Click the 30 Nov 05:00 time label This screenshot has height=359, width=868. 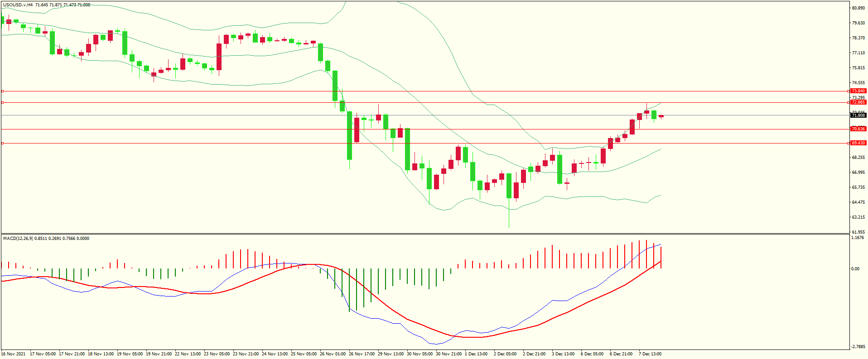[420, 354]
